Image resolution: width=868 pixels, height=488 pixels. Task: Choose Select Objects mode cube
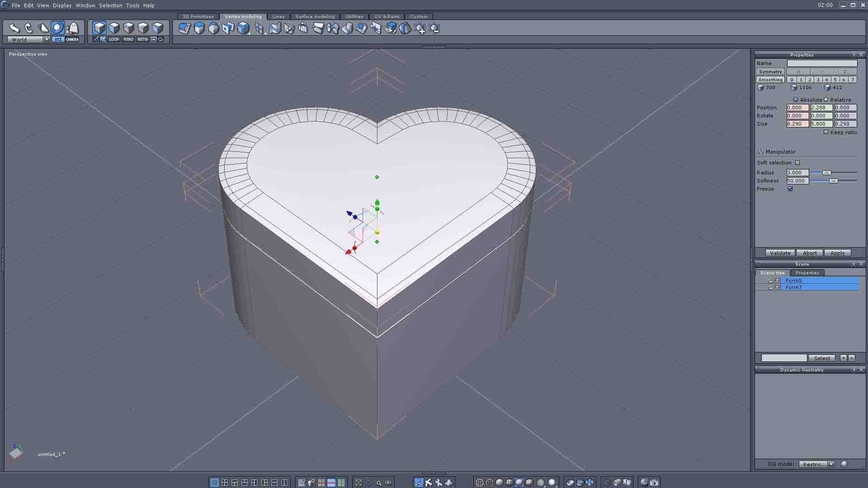tap(157, 28)
